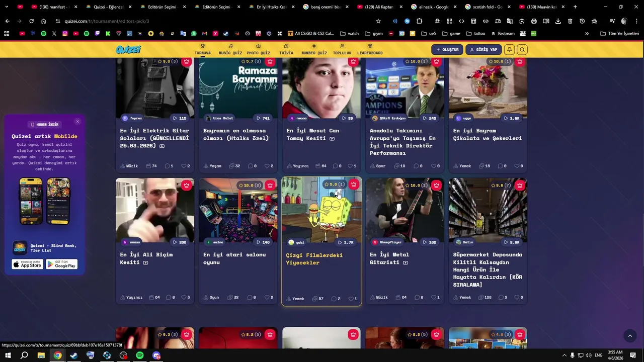Open Chrome extensions puzzle icon

[419, 21]
